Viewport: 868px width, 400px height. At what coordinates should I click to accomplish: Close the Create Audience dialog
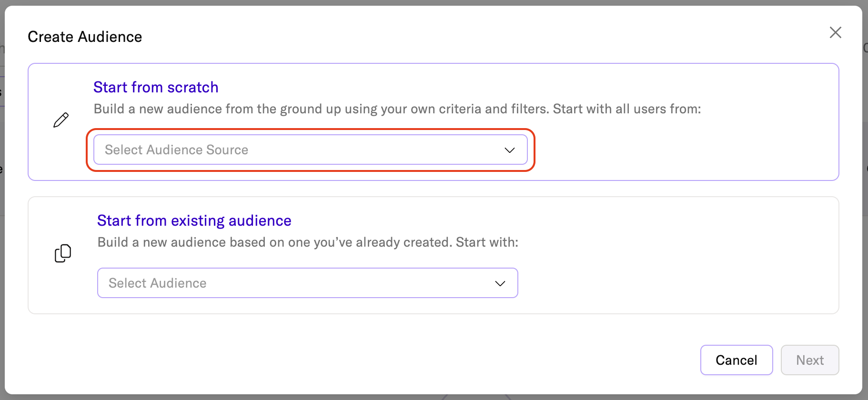click(x=835, y=32)
